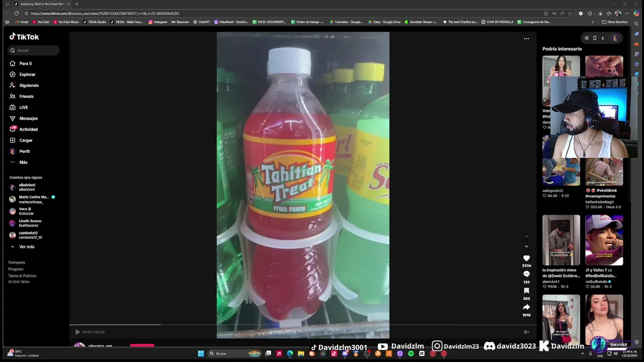Screen dimensions: 644x362
Task: Open the compass icon in top pill
Action: coord(587,38)
